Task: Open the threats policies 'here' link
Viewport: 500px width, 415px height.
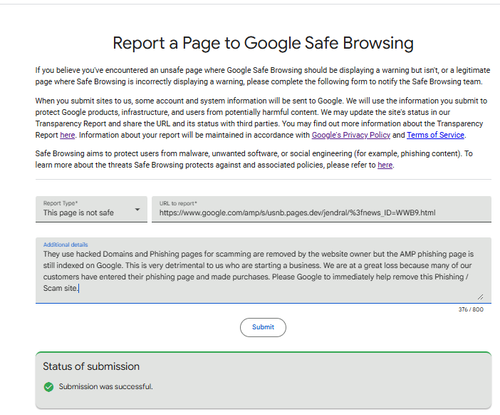Action: coord(385,165)
